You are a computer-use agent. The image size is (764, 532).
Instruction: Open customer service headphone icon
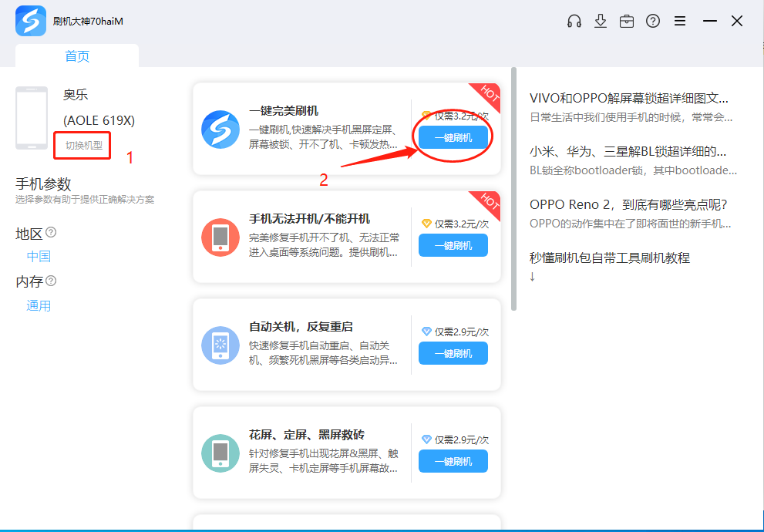click(x=574, y=21)
